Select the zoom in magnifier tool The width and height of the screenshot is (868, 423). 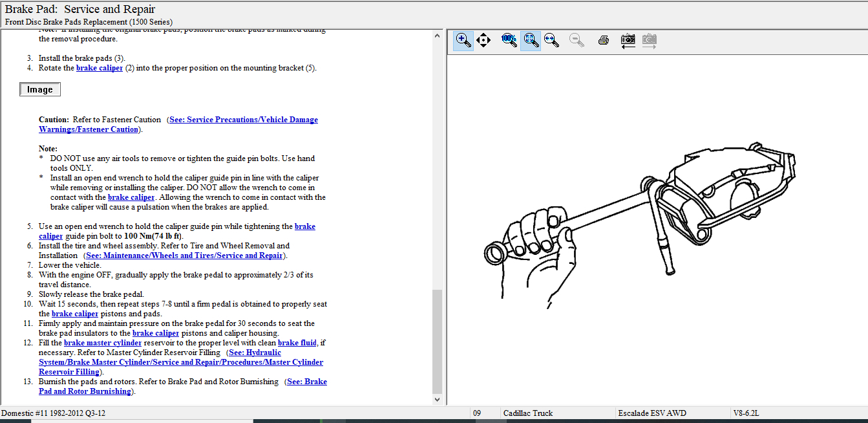click(463, 40)
